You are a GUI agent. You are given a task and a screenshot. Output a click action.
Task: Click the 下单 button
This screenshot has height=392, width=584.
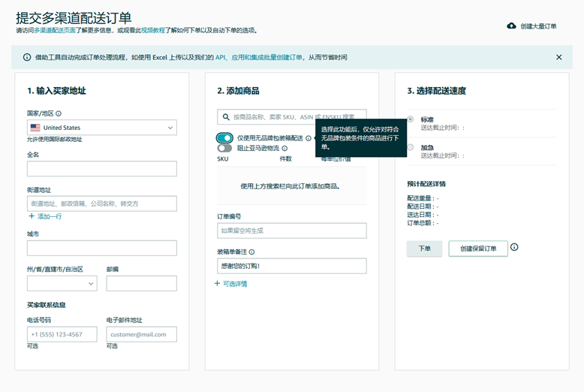click(x=424, y=249)
